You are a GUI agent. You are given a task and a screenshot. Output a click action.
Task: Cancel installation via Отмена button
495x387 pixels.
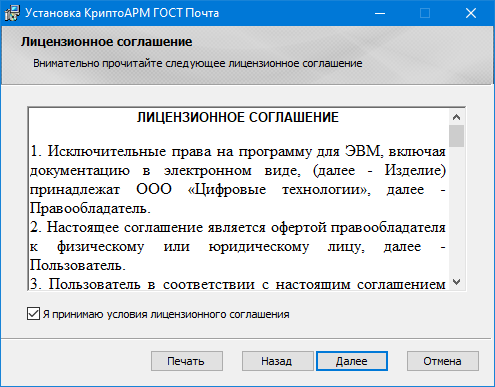tap(443, 361)
